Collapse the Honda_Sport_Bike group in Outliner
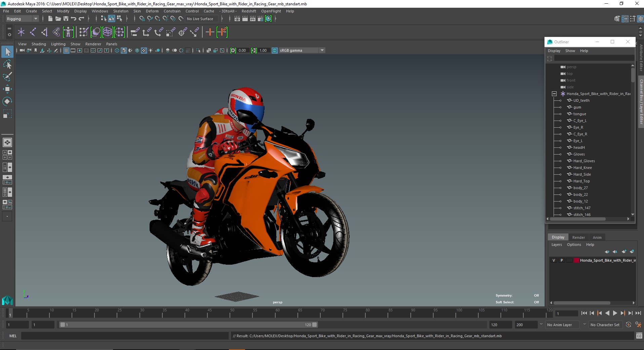Viewport: 644px width, 350px height. (x=554, y=94)
